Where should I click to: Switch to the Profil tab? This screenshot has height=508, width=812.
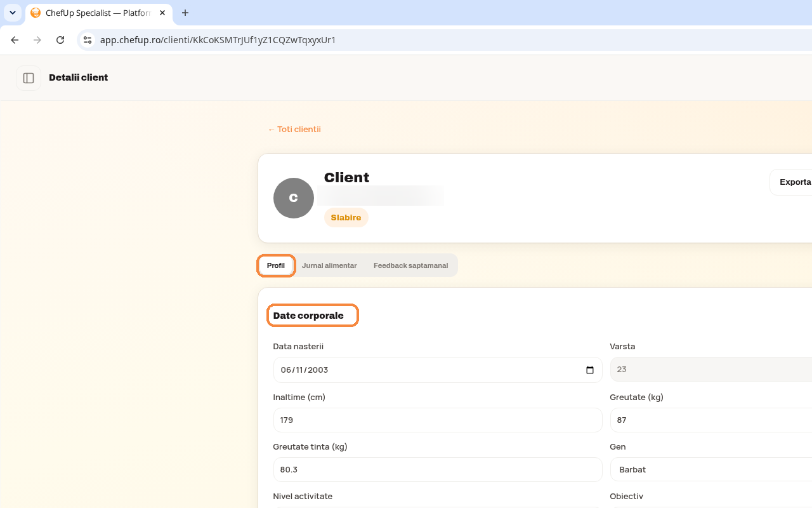[x=276, y=265]
